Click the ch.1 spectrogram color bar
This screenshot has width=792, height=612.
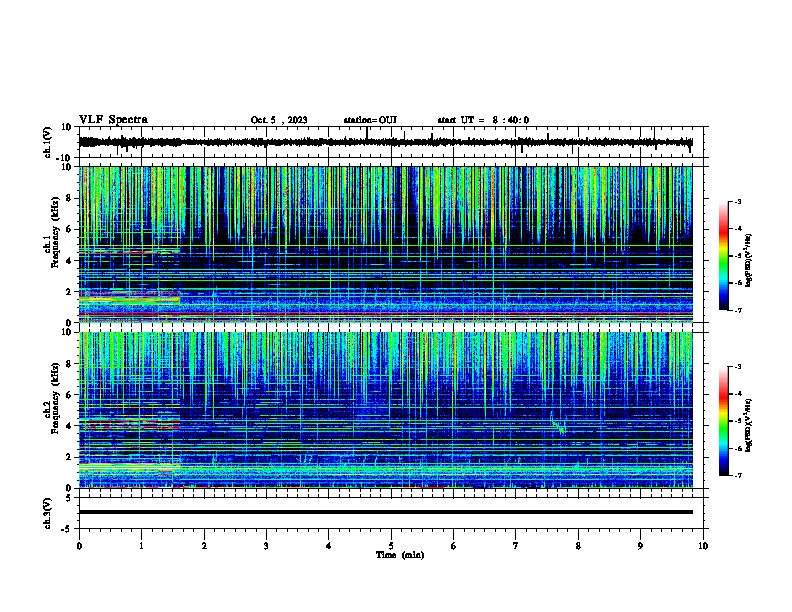click(x=724, y=256)
